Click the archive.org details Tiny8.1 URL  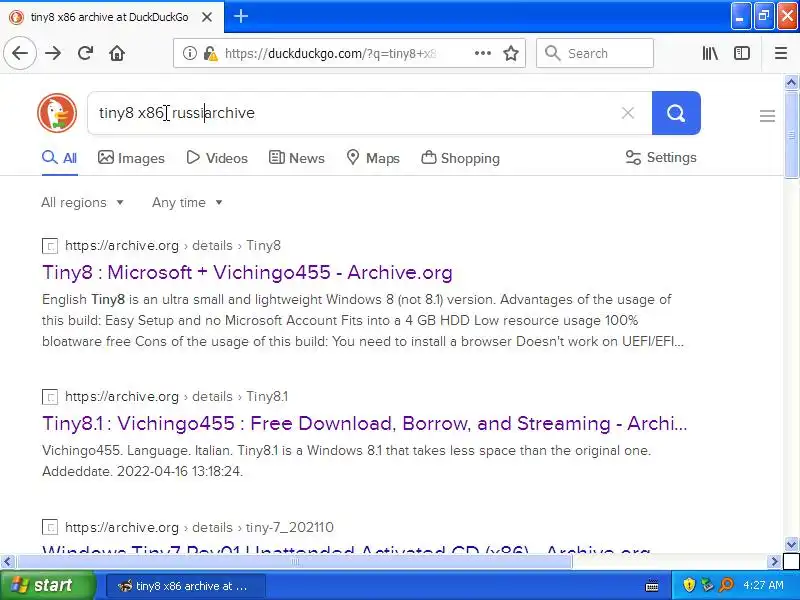(177, 396)
